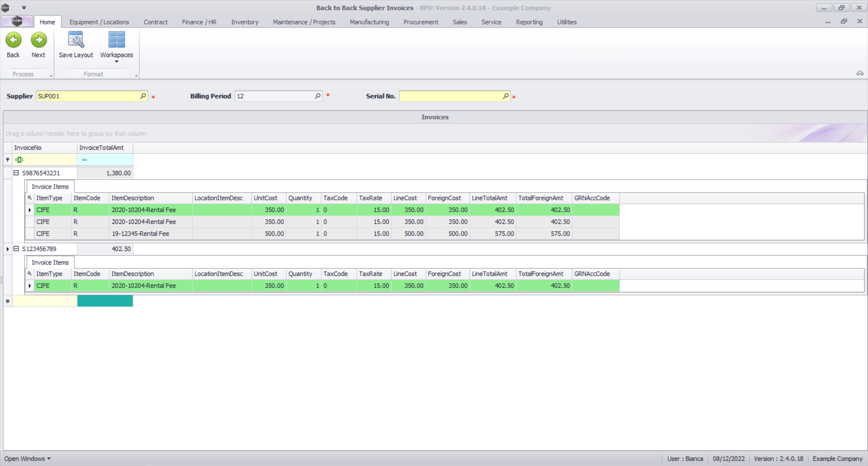Select Invoice Items tab under S123456789

(50, 262)
